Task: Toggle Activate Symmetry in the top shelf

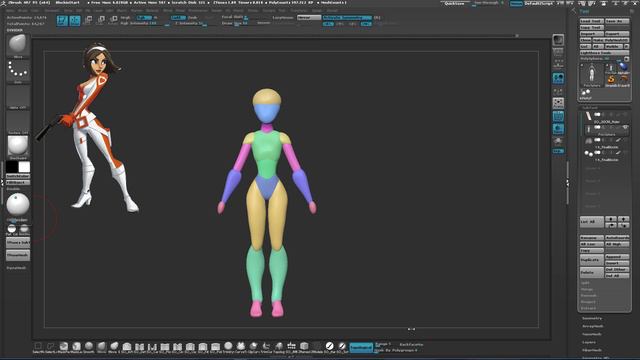Action: [347, 18]
